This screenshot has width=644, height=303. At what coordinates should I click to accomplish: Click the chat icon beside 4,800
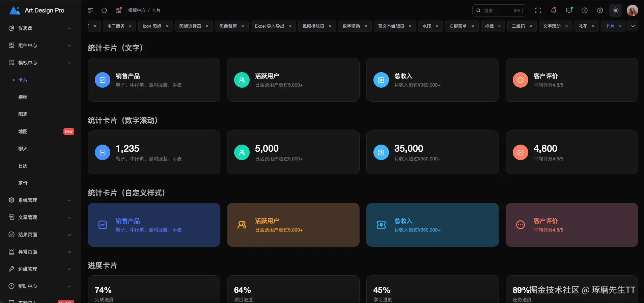pyautogui.click(x=521, y=153)
